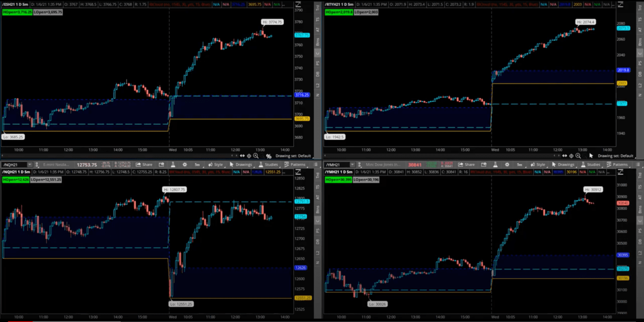Toggle the C sidebar button on the /YM chart
Screen dimensions: 644x322
pos(640,221)
